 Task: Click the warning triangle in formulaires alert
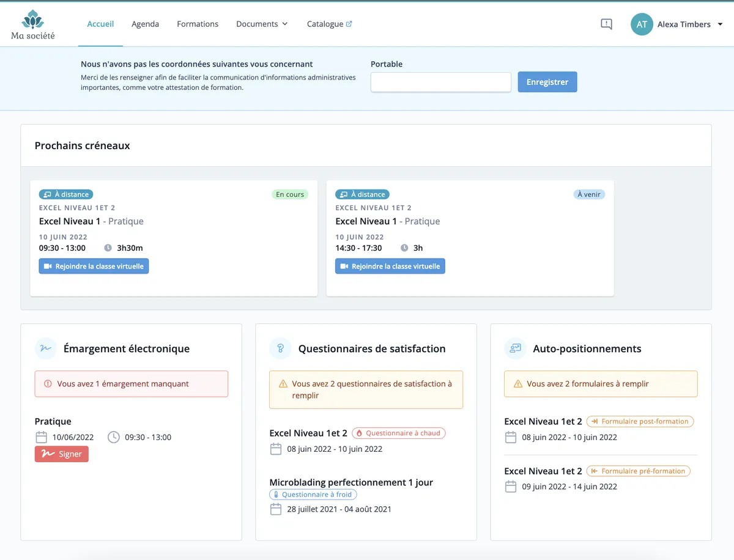518,384
